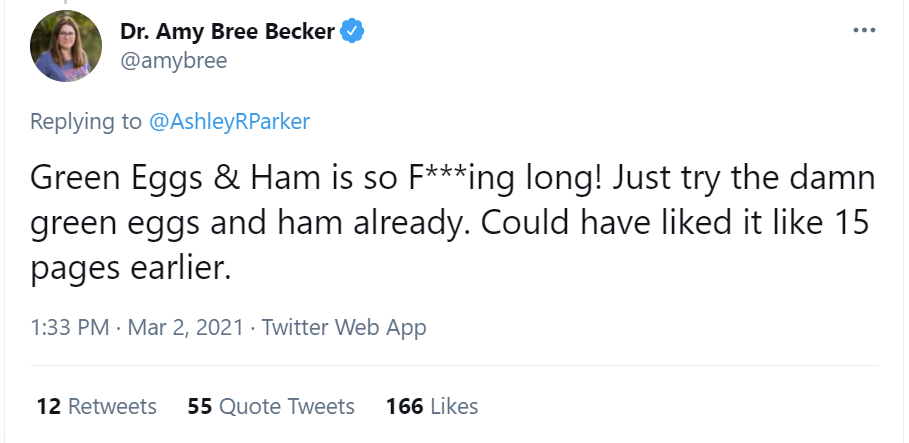Screen dimensions: 909x443
Task: Open the @amybree handle link
Action: 174,61
